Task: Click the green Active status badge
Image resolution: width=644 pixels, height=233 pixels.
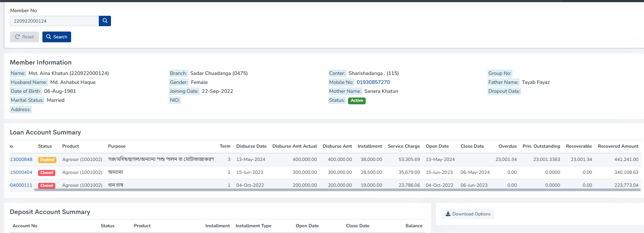Action: (x=357, y=101)
